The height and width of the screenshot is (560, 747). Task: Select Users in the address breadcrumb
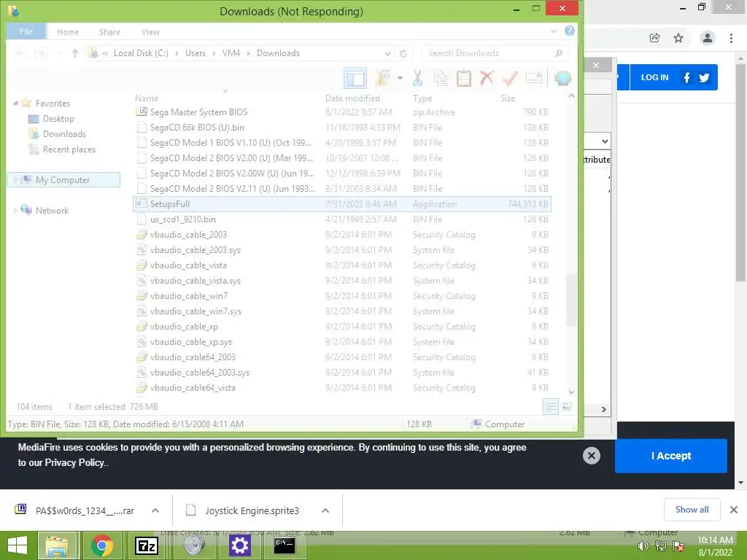[196, 53]
